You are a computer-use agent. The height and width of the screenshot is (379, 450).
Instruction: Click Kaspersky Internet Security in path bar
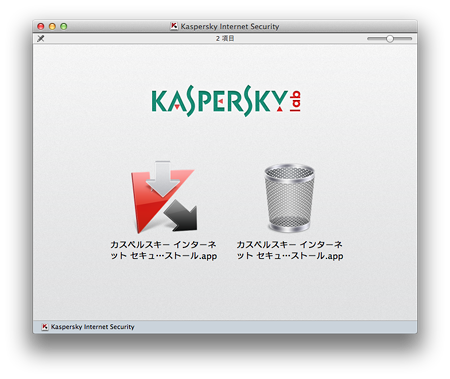tap(93, 327)
